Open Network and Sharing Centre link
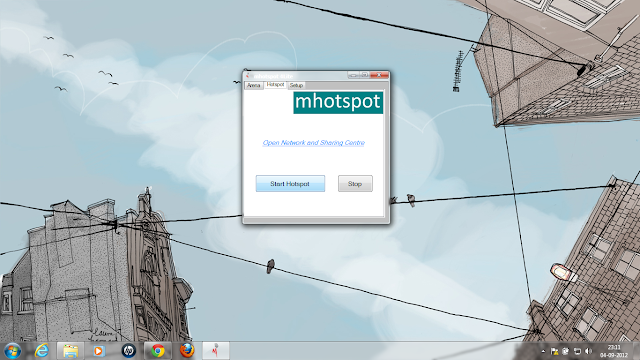The height and width of the screenshot is (360, 640). pos(313,143)
